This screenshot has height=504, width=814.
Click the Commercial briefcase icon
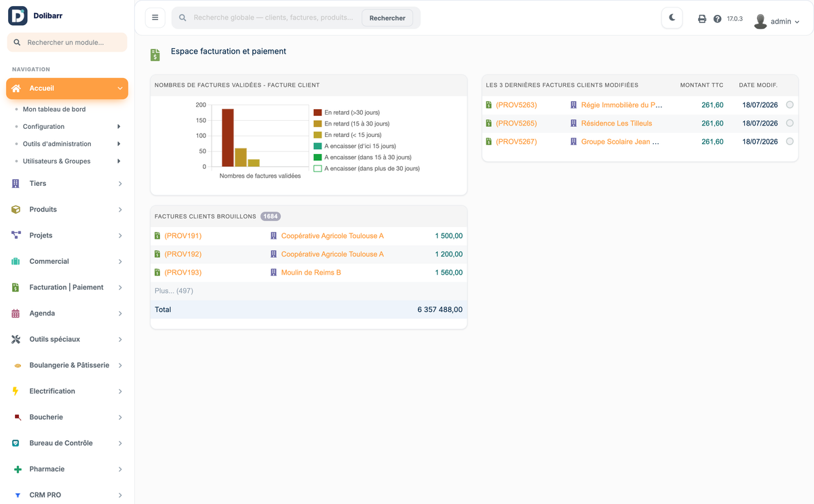16,261
